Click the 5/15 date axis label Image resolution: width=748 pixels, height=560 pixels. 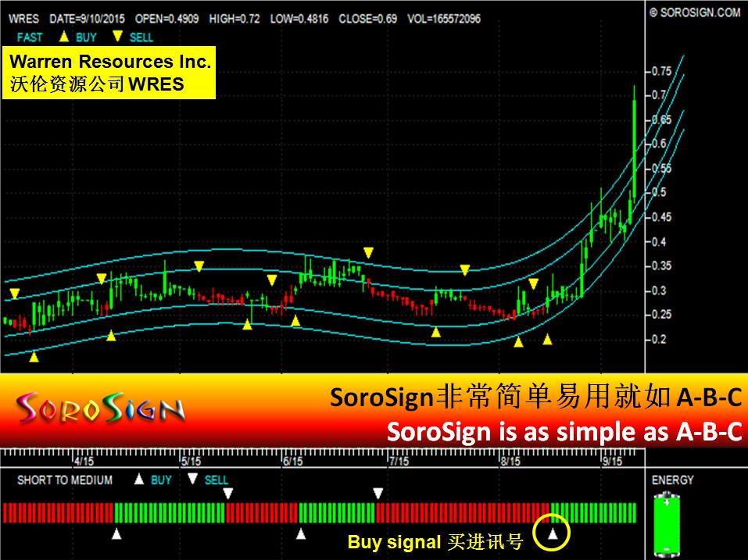pos(191,461)
